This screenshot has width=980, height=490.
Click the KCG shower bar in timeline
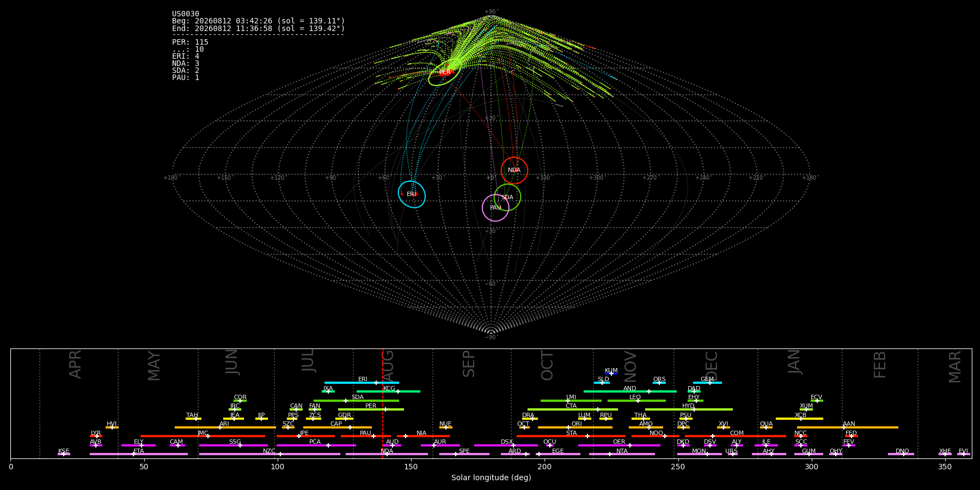point(388,391)
